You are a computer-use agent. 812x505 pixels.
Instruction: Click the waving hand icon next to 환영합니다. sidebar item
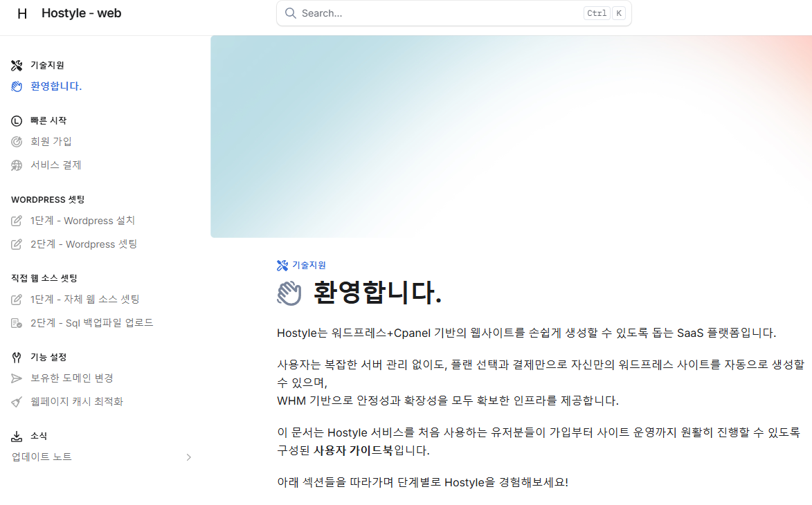17,86
